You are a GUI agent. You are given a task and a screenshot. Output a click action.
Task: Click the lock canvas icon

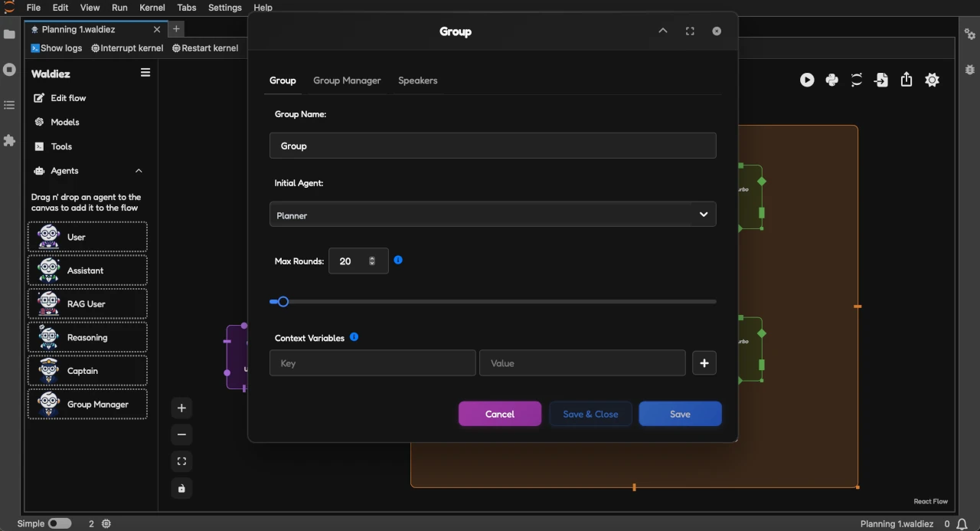181,488
